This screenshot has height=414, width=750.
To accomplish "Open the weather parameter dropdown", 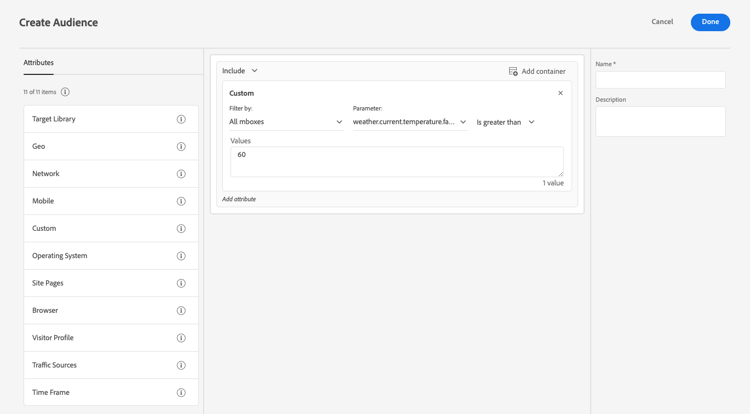I will (410, 122).
